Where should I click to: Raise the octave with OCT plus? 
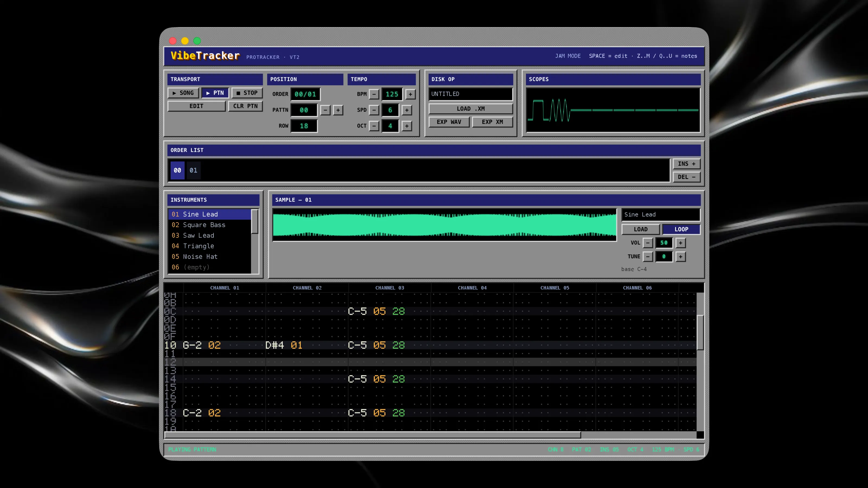(407, 126)
